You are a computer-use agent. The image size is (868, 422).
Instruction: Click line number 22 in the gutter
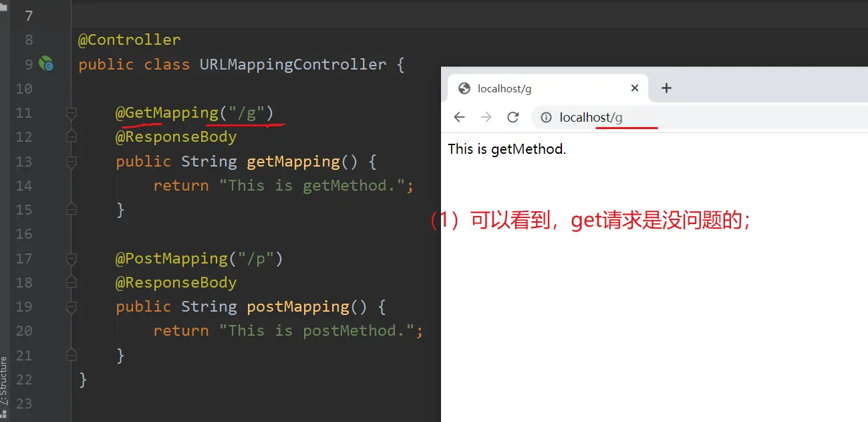coord(24,380)
